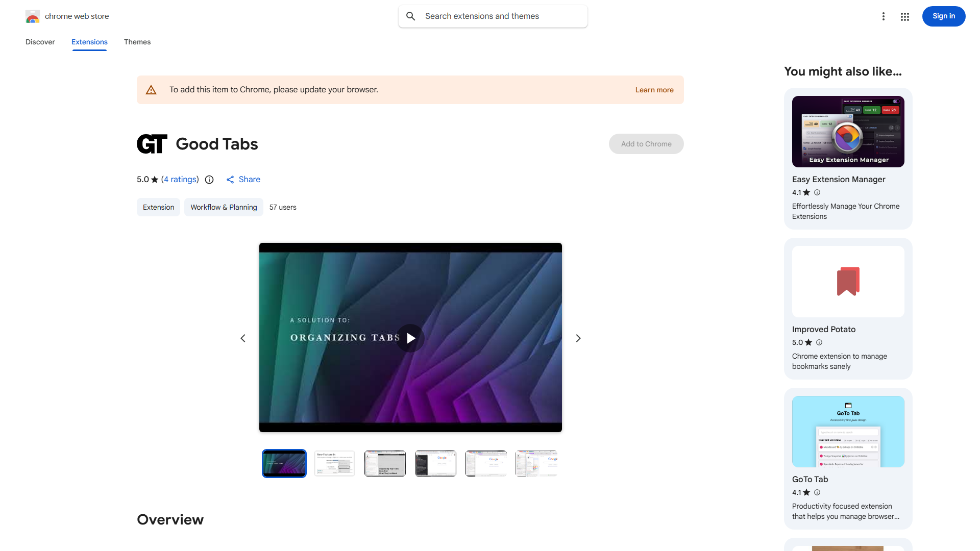Switch to the Discover tab
This screenshot has height=551, width=980.
point(40,42)
